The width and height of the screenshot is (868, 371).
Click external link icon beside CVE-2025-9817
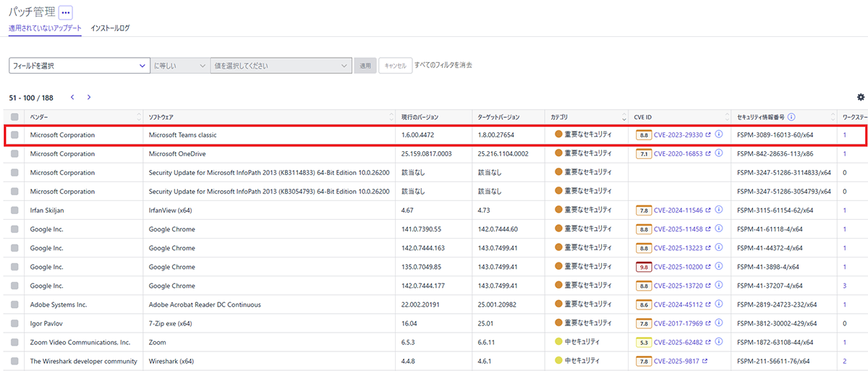(x=704, y=361)
